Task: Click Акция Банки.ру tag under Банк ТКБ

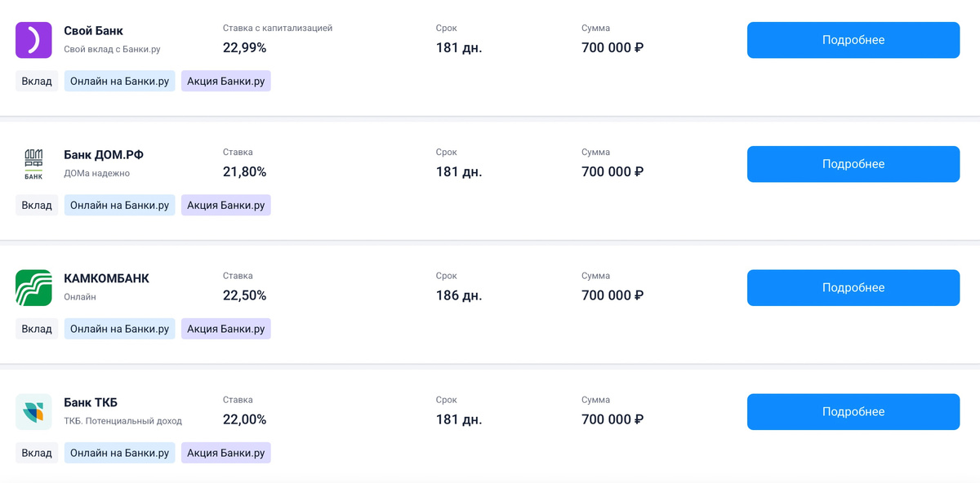Action: point(225,453)
